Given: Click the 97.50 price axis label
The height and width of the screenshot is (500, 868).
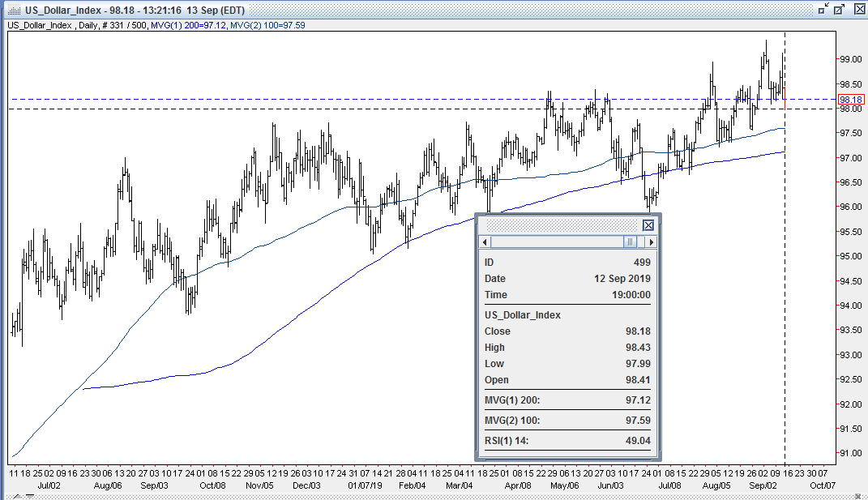Looking at the screenshot, I should click(x=851, y=133).
